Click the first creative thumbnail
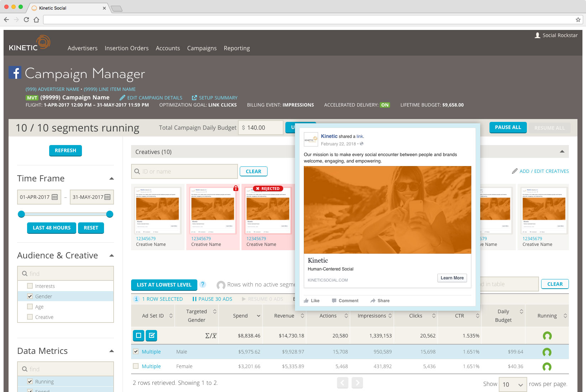Image resolution: width=586 pixels, height=392 pixels. click(157, 210)
